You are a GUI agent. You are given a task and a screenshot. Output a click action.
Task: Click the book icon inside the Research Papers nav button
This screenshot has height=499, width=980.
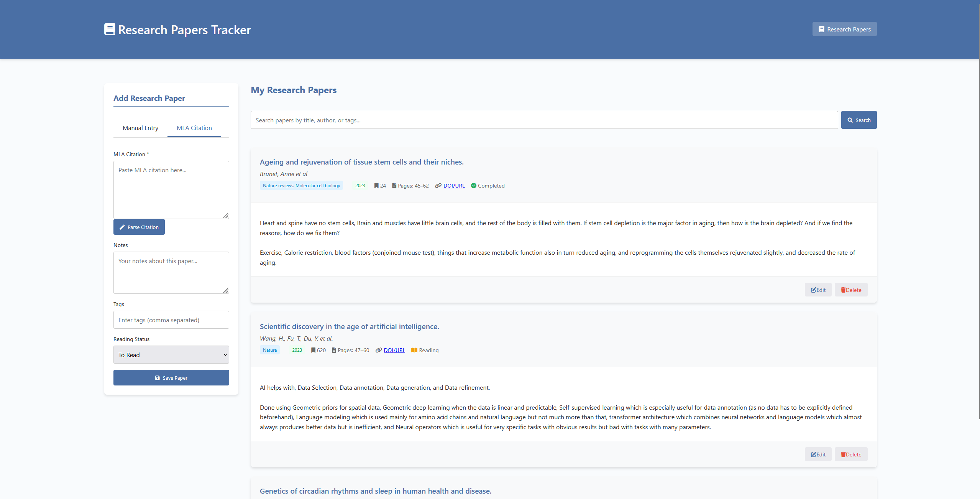[x=821, y=29]
